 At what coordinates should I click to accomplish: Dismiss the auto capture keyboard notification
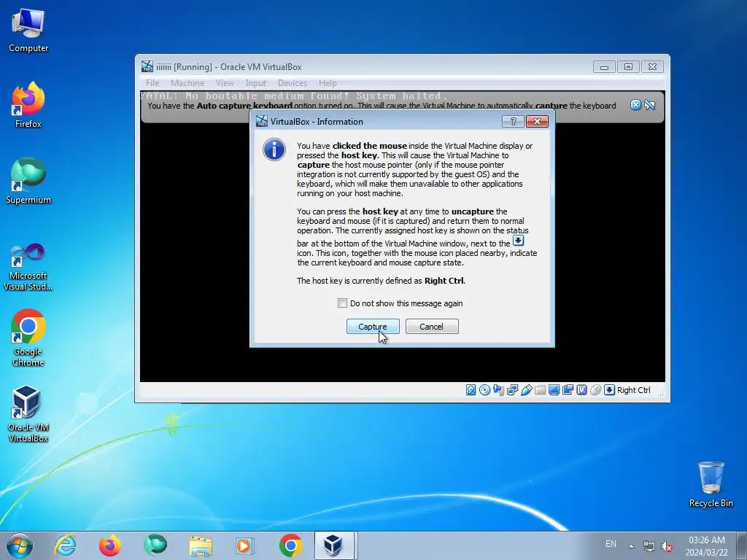pyautogui.click(x=635, y=105)
